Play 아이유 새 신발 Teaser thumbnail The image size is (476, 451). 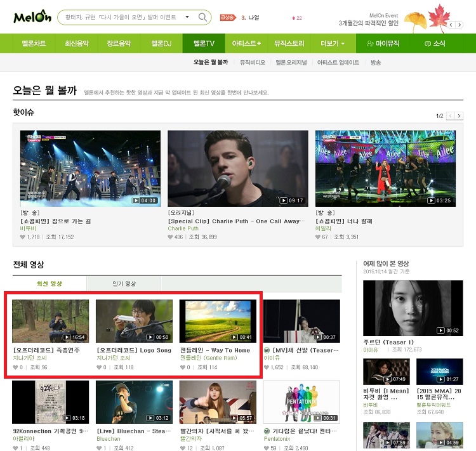coord(301,321)
